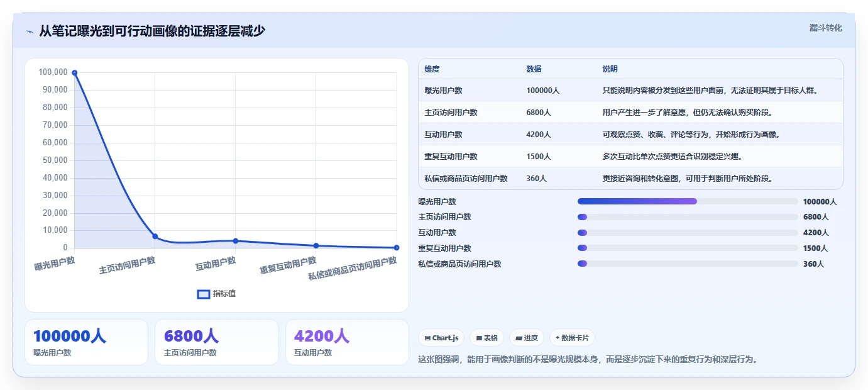Click the 100000人 value in the table
The height and width of the screenshot is (390, 868).
543,91
